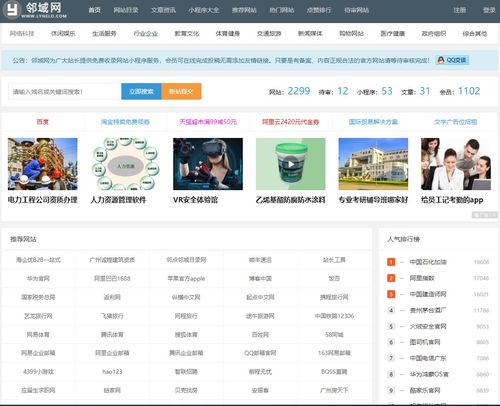Image resolution: width=500 pixels, height=406 pixels.
Task: Focus the domain or keyword search box
Action: [65, 91]
